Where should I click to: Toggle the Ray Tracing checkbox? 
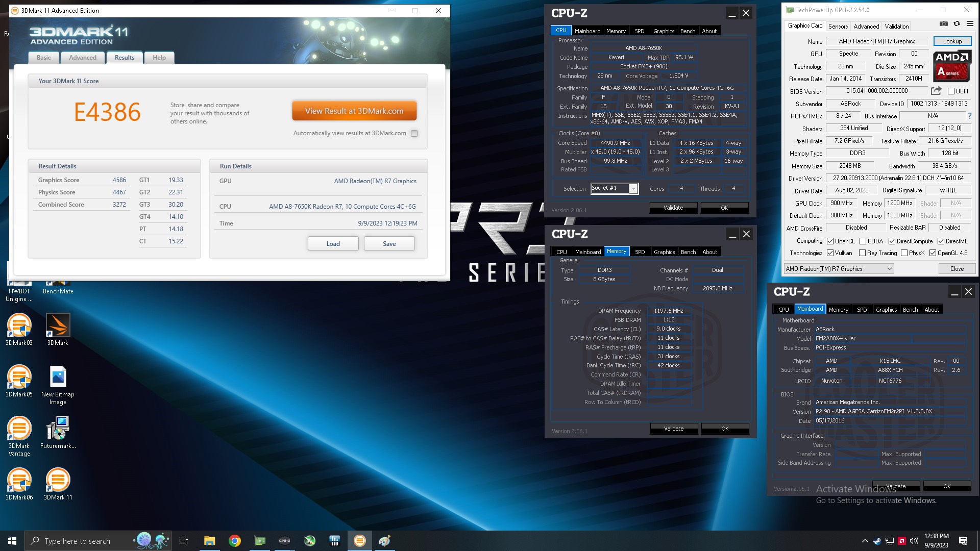(x=863, y=253)
